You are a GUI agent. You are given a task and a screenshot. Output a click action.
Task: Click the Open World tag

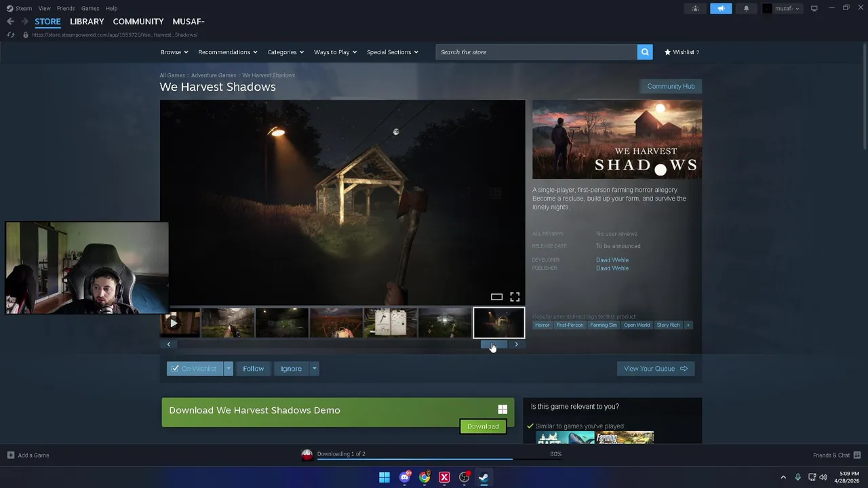[x=637, y=325]
